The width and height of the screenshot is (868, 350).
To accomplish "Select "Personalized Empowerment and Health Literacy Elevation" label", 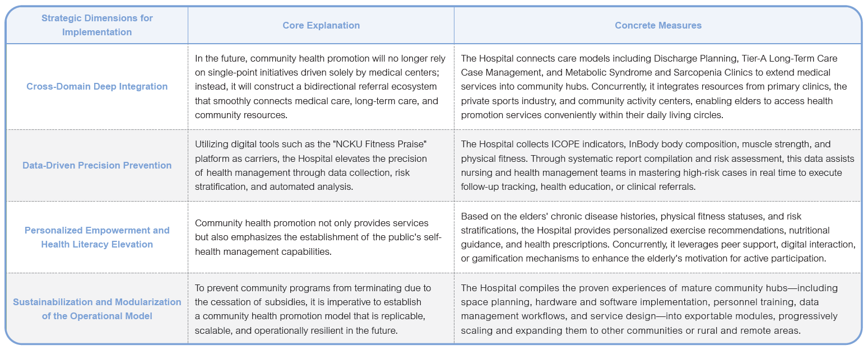I will point(97,237).
